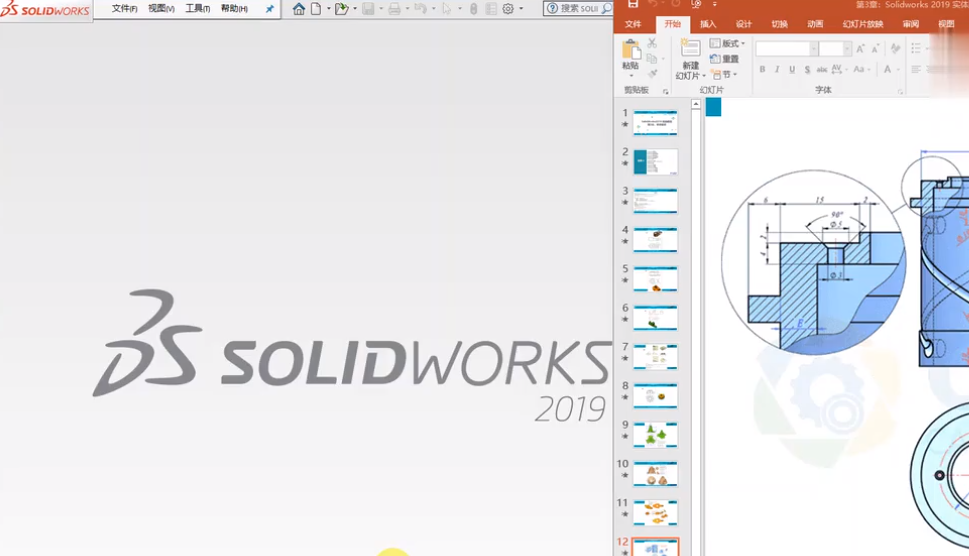Viewport: 969px width, 556px height.
Task: Click the SolidWorks Home icon
Action: pyautogui.click(x=298, y=9)
